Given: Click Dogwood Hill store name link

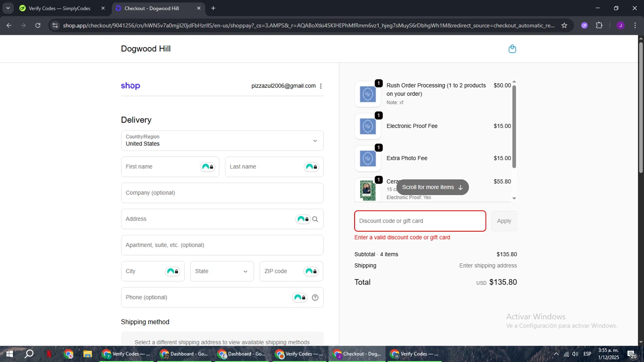Looking at the screenshot, I should pos(146,49).
